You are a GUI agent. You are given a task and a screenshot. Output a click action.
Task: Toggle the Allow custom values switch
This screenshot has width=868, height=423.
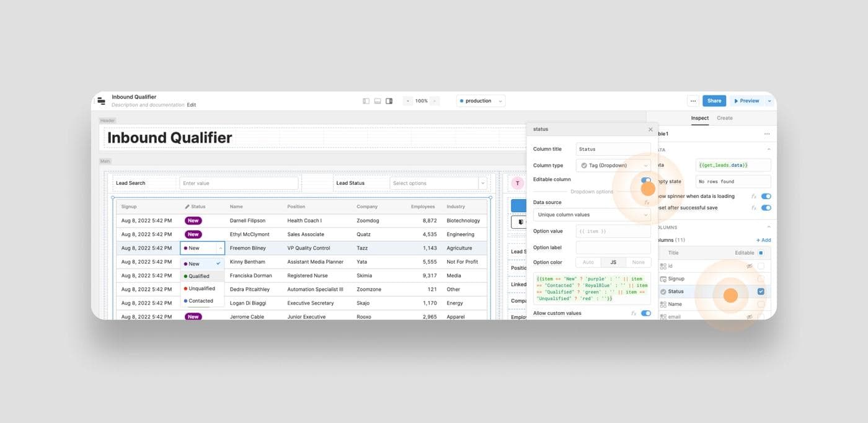coord(646,313)
